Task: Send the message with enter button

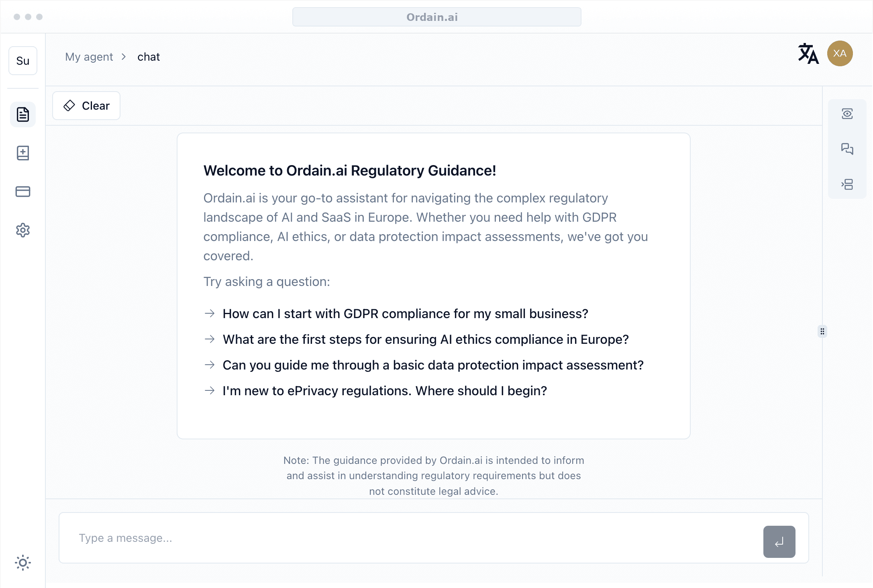Action: coord(779,542)
